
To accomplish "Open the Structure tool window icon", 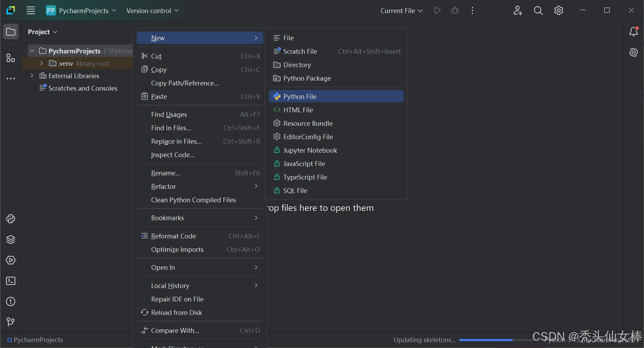I will click(11, 58).
